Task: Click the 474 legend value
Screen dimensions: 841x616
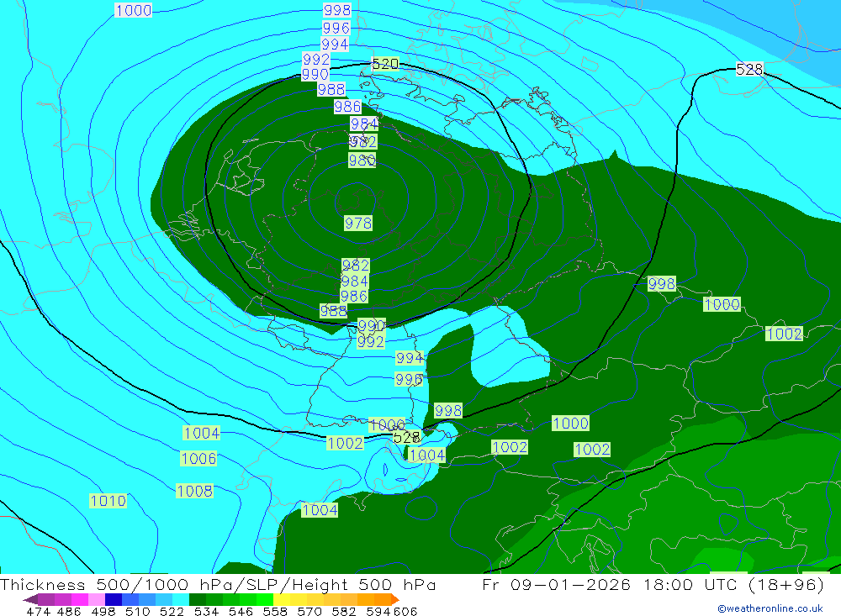Action: pyautogui.click(x=38, y=611)
